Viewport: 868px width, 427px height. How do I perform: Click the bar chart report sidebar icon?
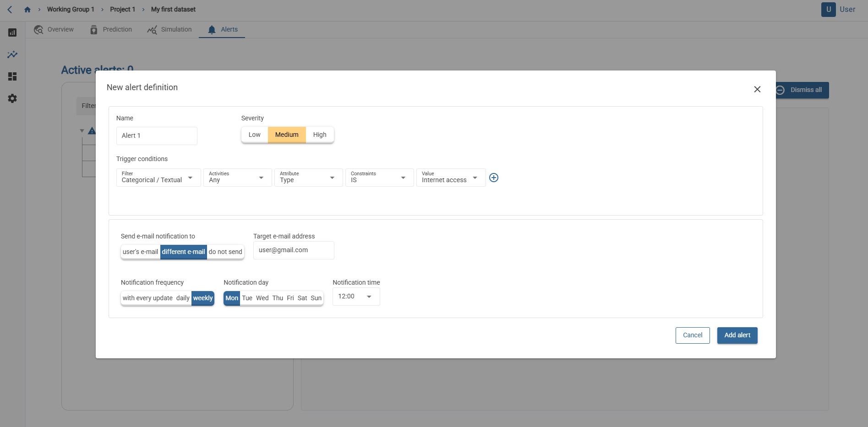pyautogui.click(x=12, y=32)
